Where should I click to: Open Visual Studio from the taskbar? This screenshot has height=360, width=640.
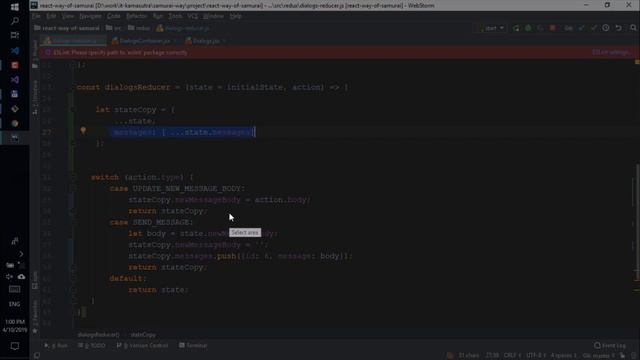click(x=15, y=80)
